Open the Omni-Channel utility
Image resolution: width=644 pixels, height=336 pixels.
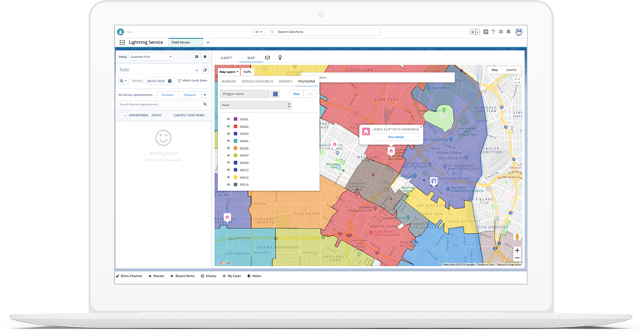click(x=129, y=276)
